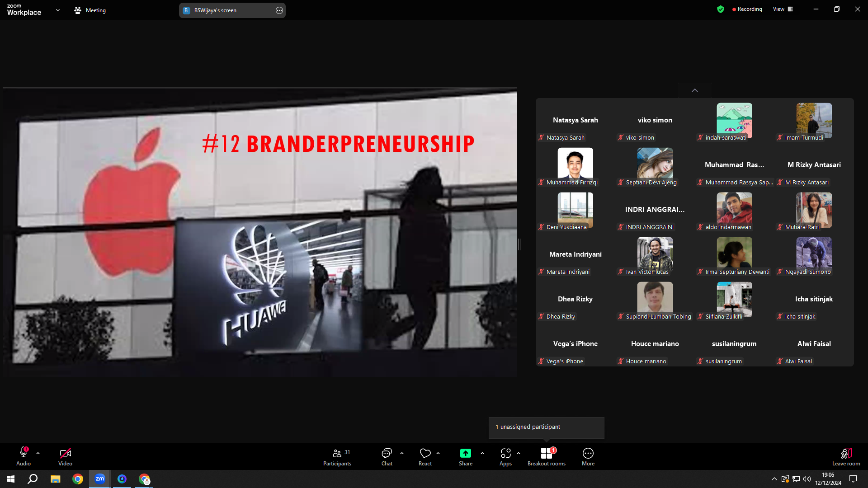Click the green encryption shield icon

pos(721,9)
